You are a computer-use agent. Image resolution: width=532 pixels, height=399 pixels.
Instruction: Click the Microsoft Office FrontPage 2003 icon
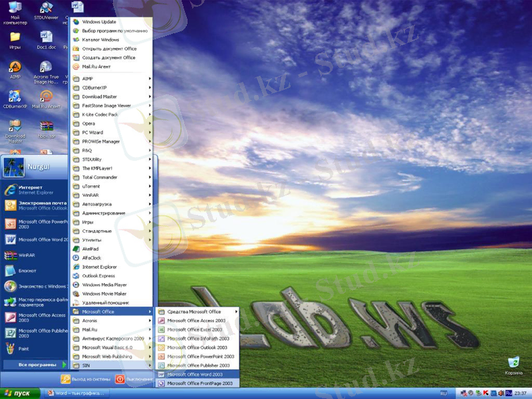(161, 384)
